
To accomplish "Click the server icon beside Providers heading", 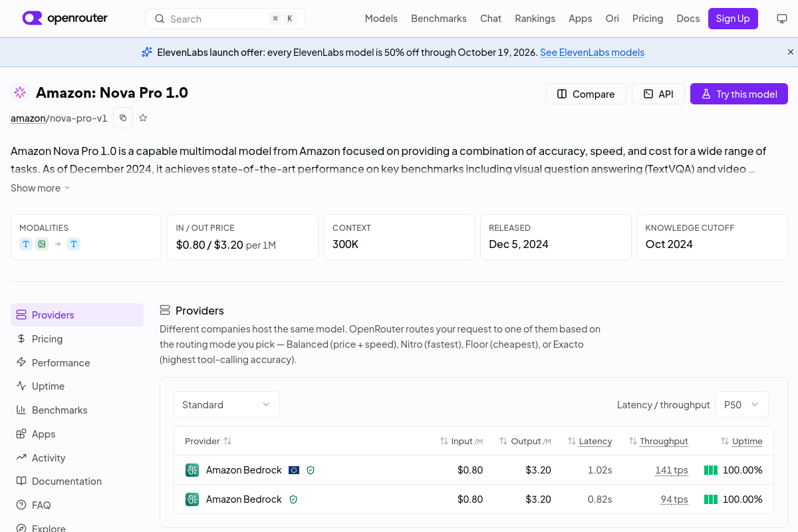I will [165, 310].
